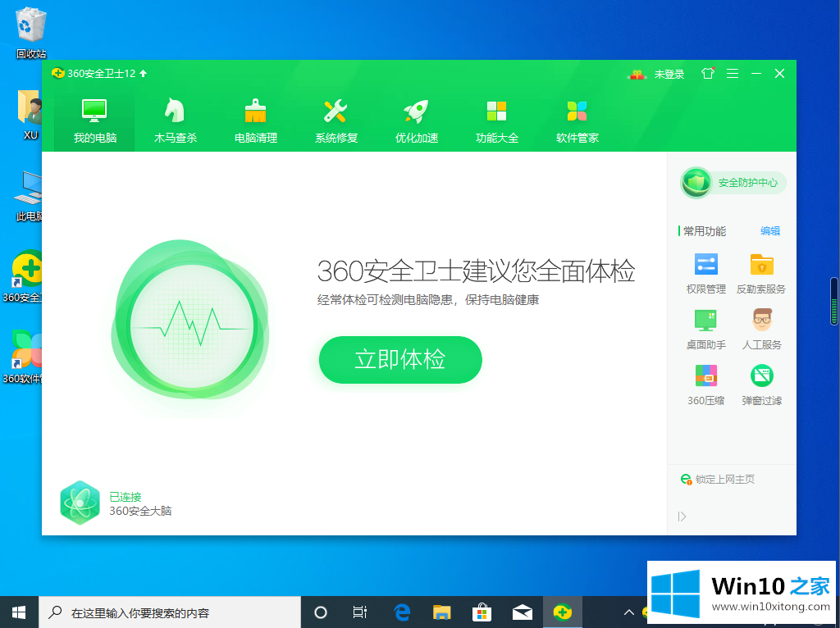Open 安全防护中心
This screenshot has height=628, width=840.
click(733, 183)
